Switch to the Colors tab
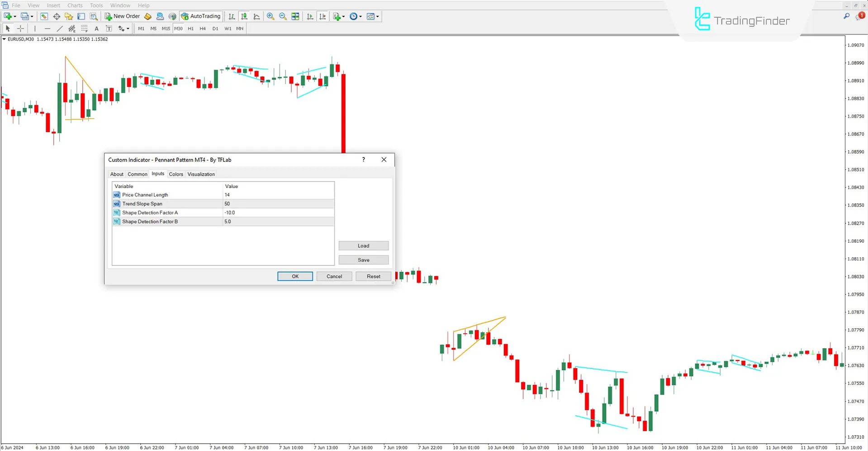Image resolution: width=868 pixels, height=451 pixels. [x=176, y=174]
